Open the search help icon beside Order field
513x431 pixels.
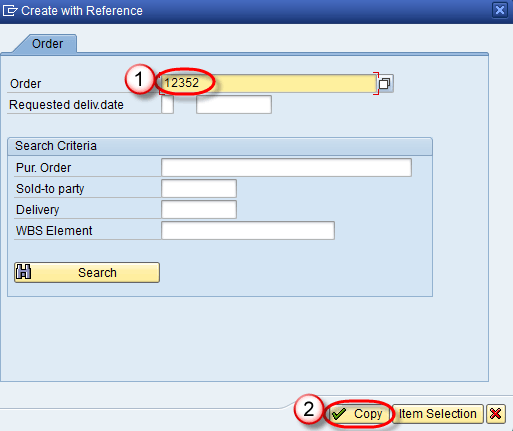(385, 83)
